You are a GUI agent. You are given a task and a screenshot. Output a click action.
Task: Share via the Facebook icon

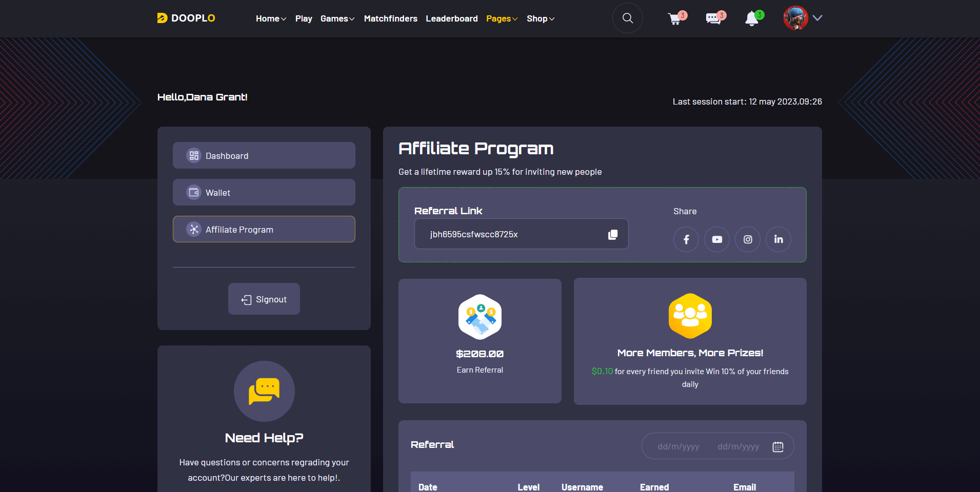point(686,239)
